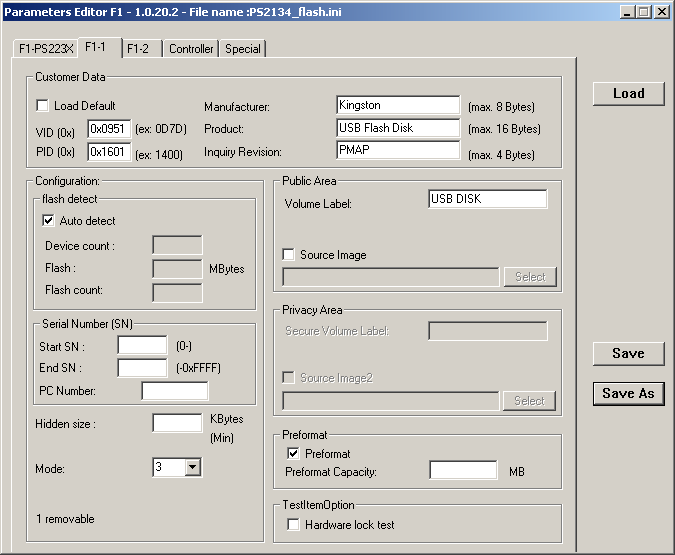
Task: Toggle the Preformat checkbox
Action: [x=294, y=454]
